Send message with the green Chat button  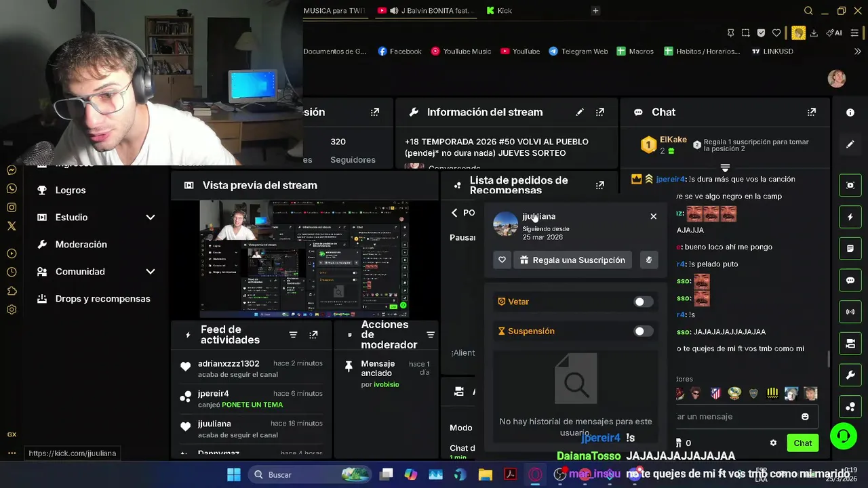tap(803, 443)
